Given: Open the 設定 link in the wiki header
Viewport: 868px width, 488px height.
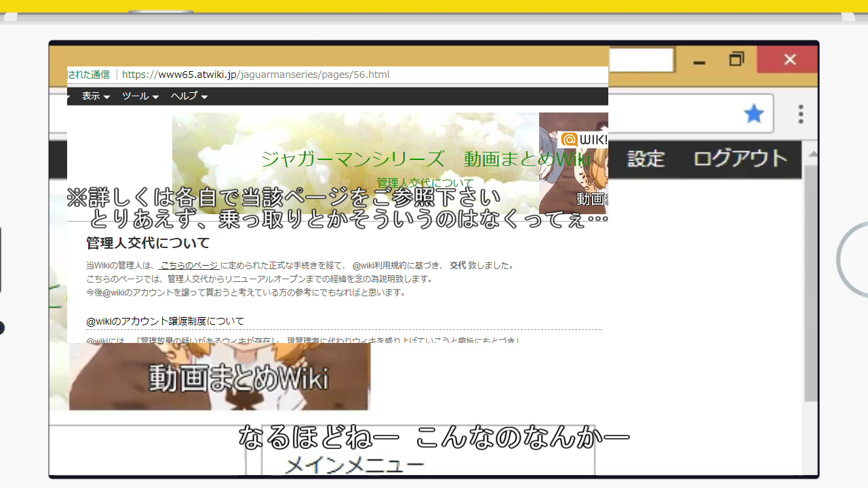Looking at the screenshot, I should (x=645, y=158).
